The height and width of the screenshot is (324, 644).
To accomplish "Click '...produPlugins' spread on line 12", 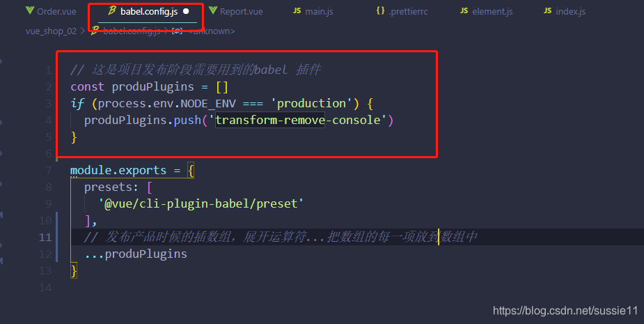I will tap(136, 254).
